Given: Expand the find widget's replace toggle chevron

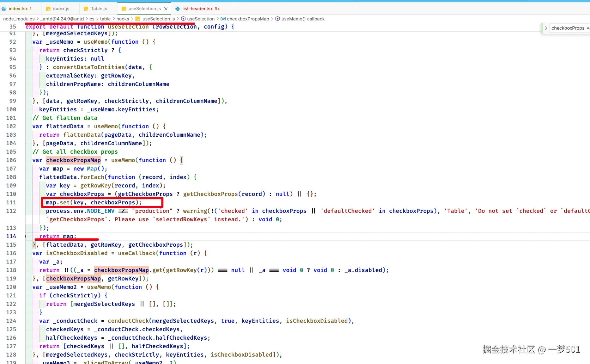Looking at the screenshot, I should (x=546, y=28).
